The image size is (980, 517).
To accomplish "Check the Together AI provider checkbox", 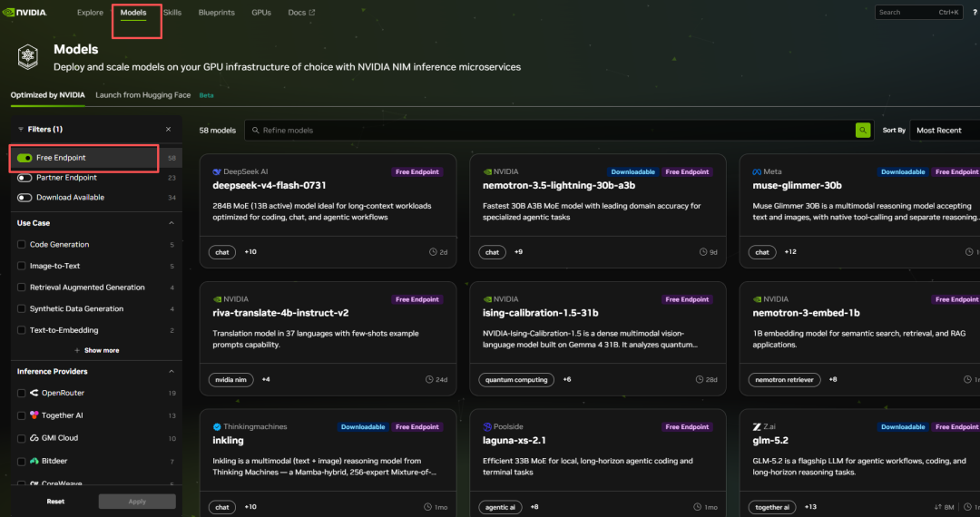I will point(21,415).
